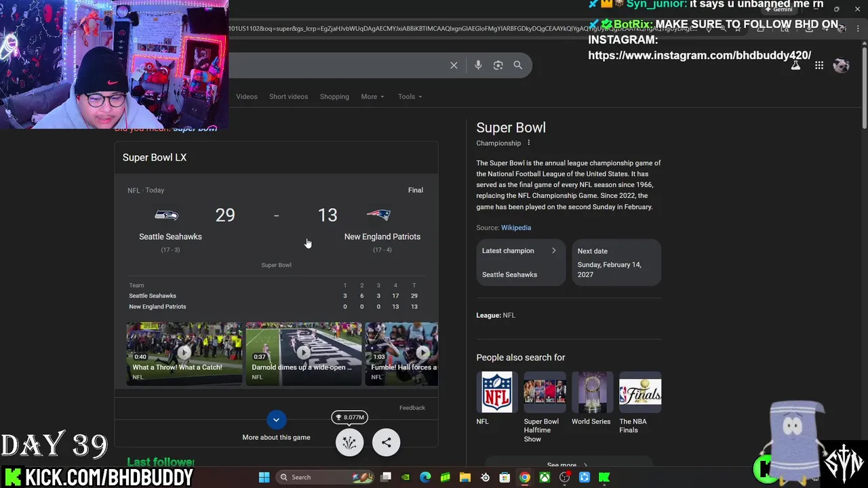Launch the NVIDIA app from taskbar
Screen dimensions: 868x488
[406, 477]
